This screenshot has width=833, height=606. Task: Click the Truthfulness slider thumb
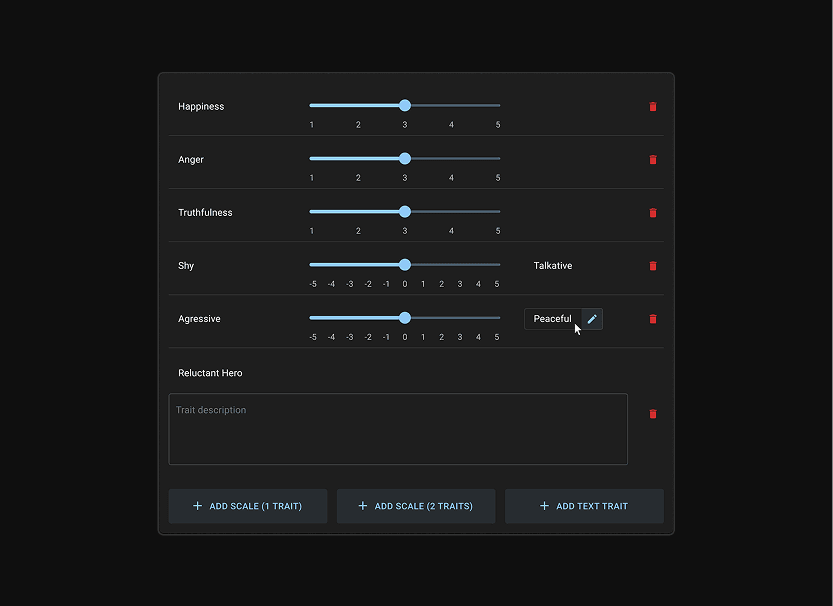[405, 211]
